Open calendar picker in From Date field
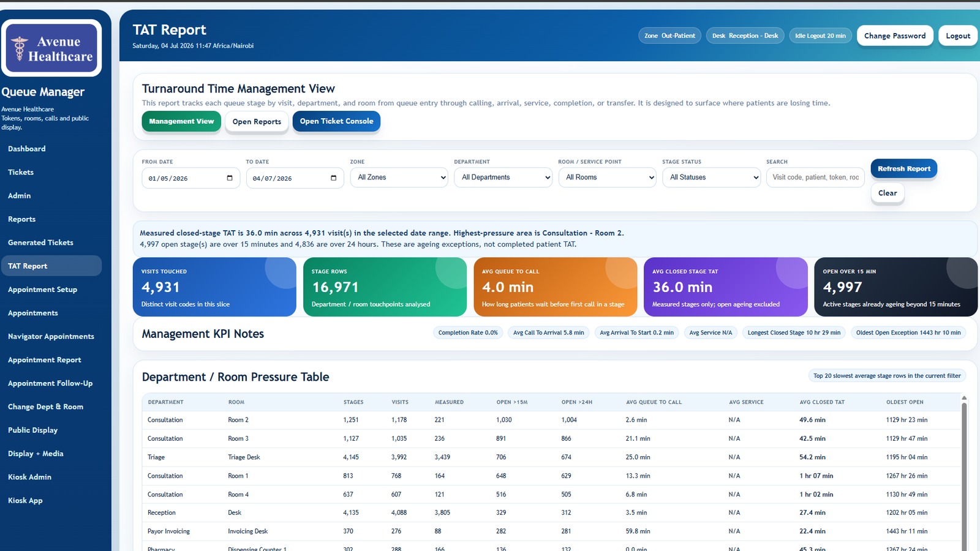980x551 pixels. (230, 178)
